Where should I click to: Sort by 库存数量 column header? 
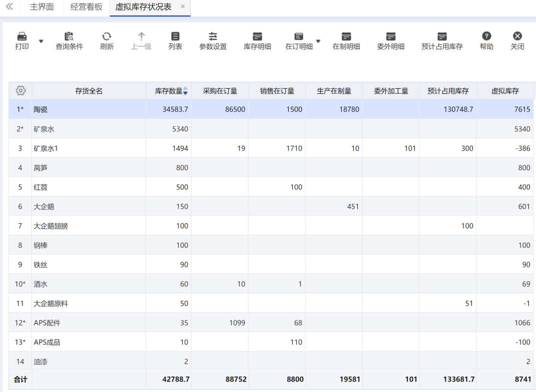(x=169, y=91)
